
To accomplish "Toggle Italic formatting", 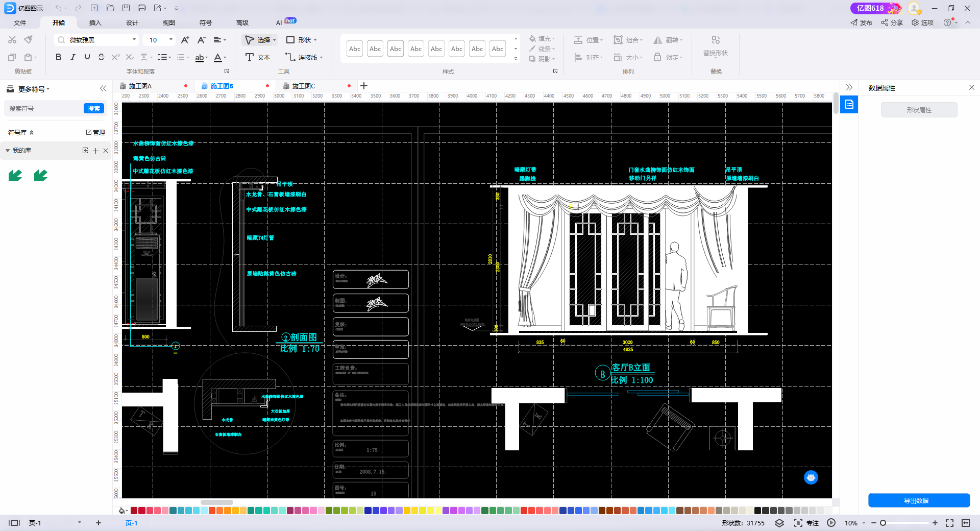I will (73, 57).
